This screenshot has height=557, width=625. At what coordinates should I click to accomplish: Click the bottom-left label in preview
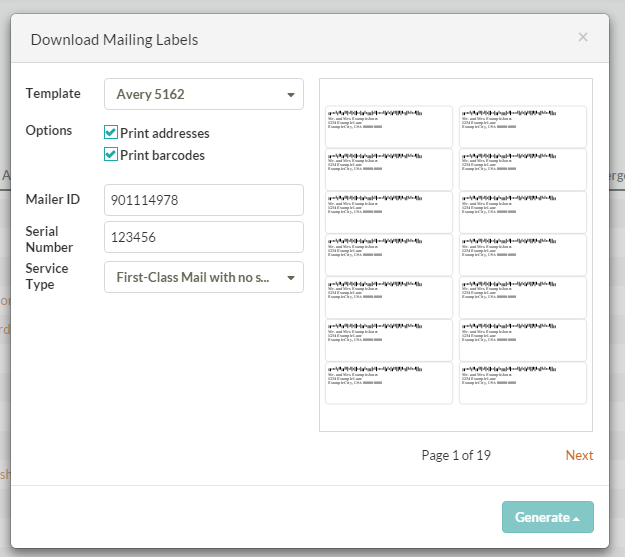pos(389,383)
